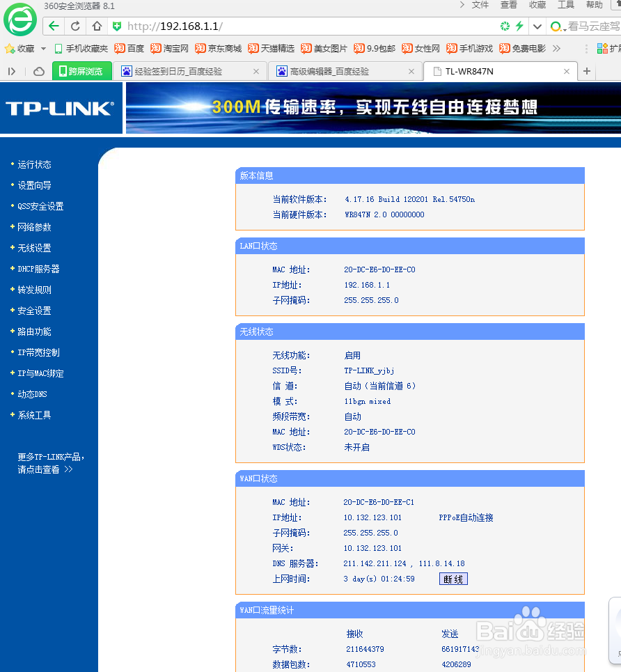The height and width of the screenshot is (672, 621).
Task: Click the favorites star icon
Action: (x=10, y=49)
